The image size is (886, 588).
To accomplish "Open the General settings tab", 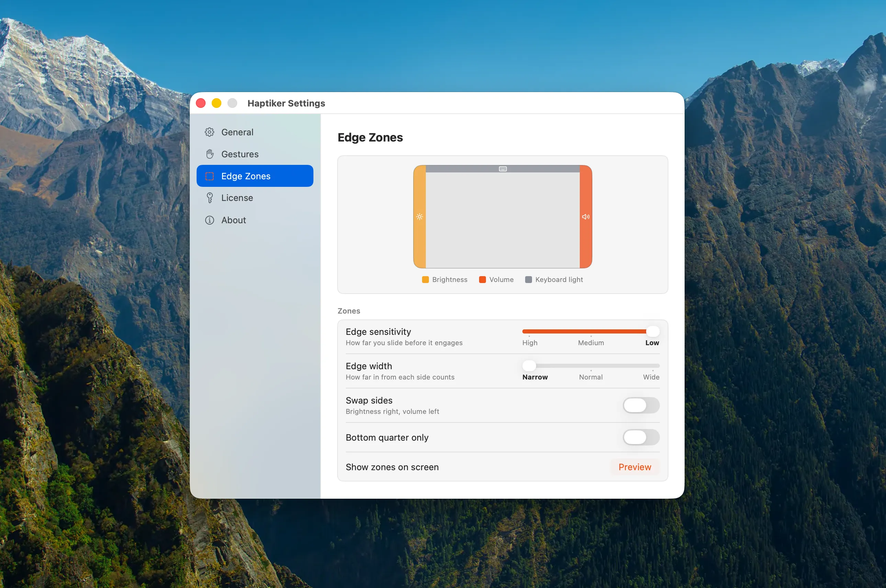I will (255, 132).
